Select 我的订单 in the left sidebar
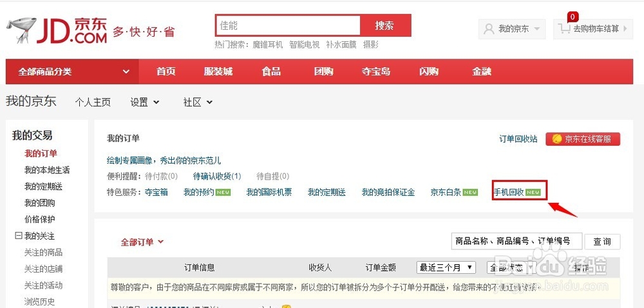 coord(41,153)
